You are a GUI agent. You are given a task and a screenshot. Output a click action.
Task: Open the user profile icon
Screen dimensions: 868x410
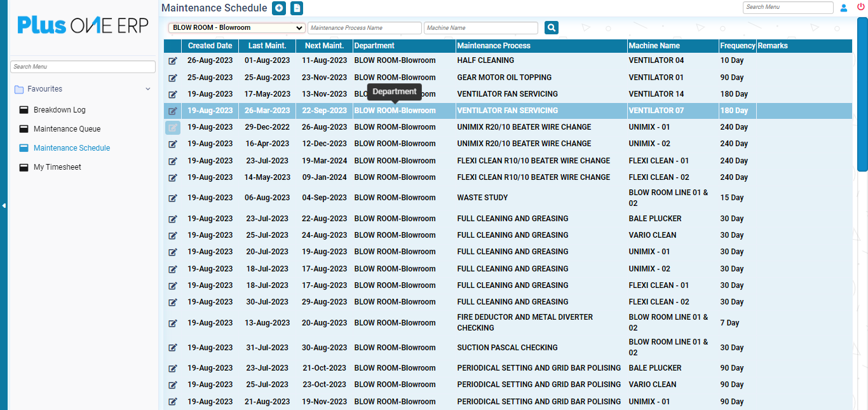coord(844,8)
